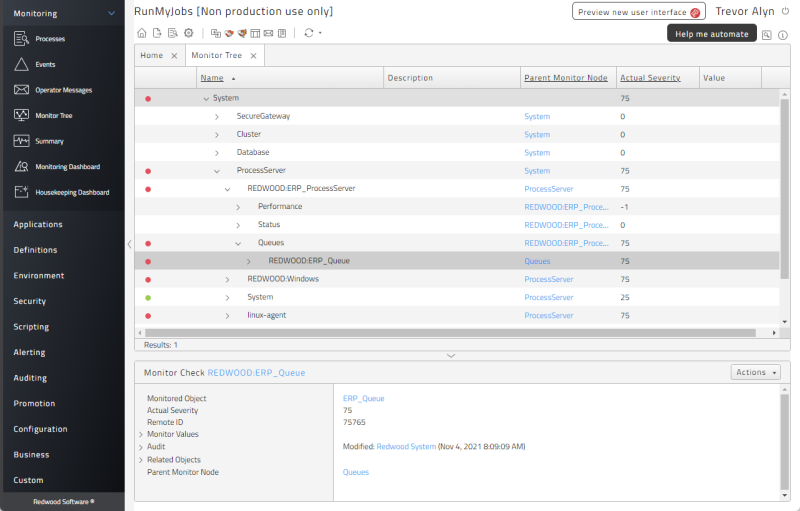Click the Help me automate button
This screenshot has width=800, height=511.
pos(712,34)
